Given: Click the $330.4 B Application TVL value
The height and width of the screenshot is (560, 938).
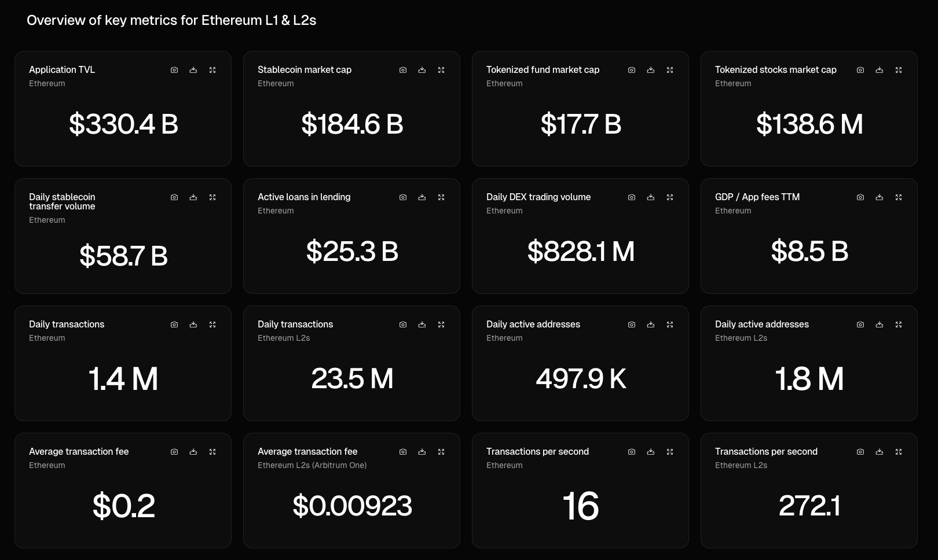Looking at the screenshot, I should pos(123,124).
